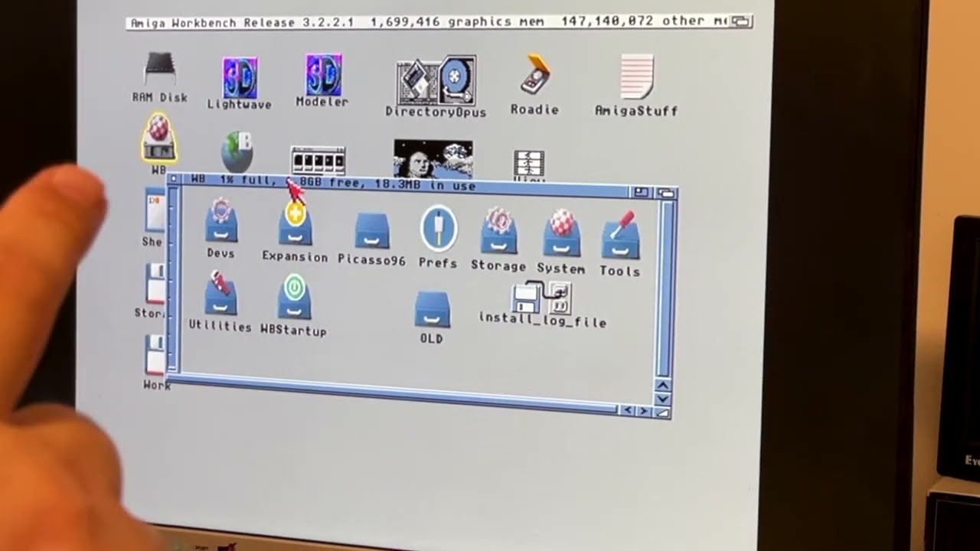Screen dimensions: 980x551
Task: Select the install_log_file icon
Action: [543, 297]
